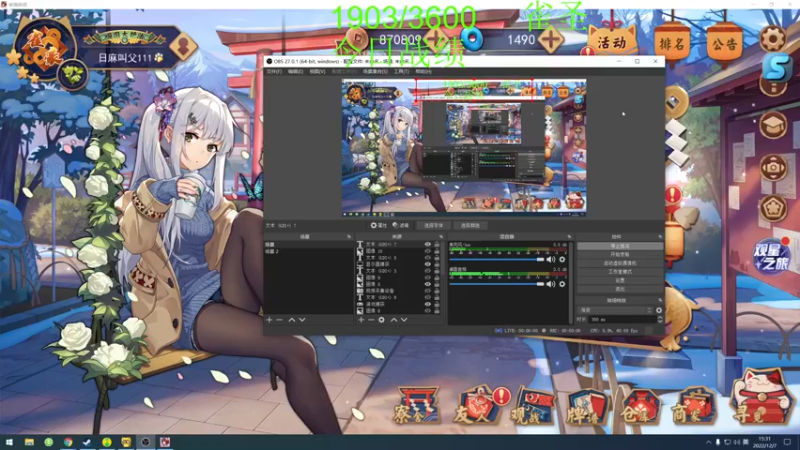Open the 编辑(E) menu in OBS

point(295,71)
